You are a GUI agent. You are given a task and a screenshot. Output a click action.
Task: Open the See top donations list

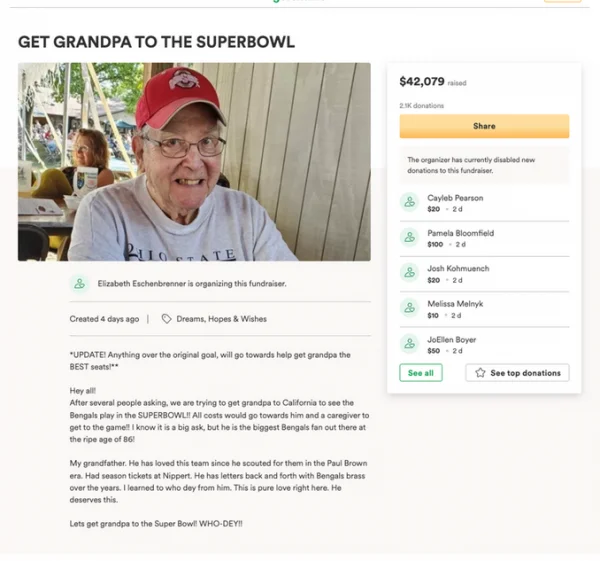point(517,373)
